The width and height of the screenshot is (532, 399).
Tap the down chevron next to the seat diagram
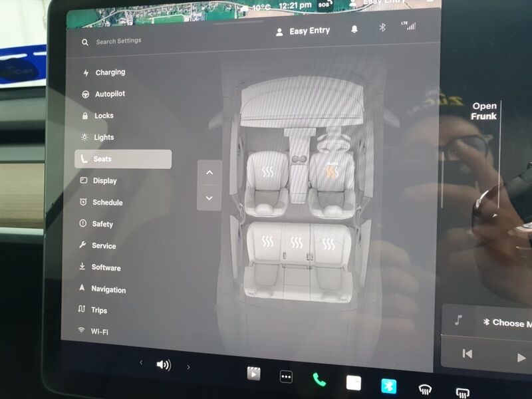pos(209,197)
